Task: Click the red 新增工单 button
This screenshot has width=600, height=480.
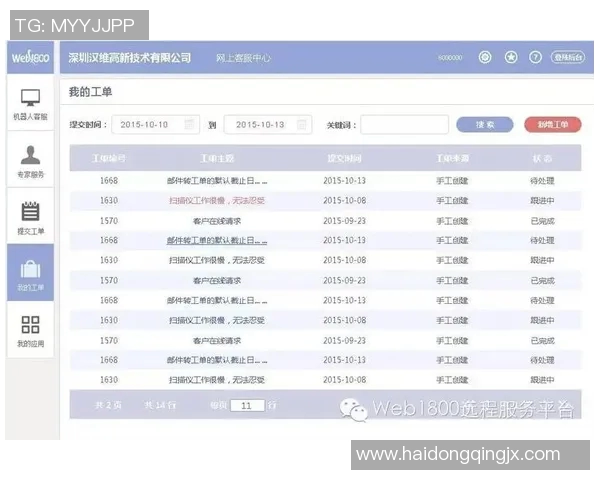Action: click(553, 124)
